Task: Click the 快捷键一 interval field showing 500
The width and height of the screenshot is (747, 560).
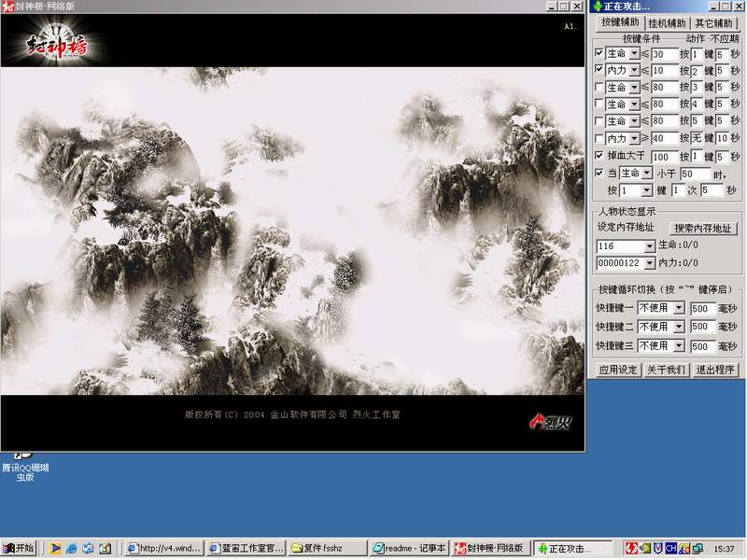Action: tap(703, 309)
